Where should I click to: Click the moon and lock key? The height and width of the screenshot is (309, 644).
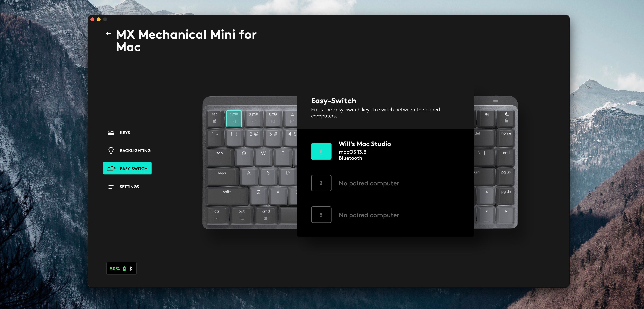pyautogui.click(x=506, y=118)
